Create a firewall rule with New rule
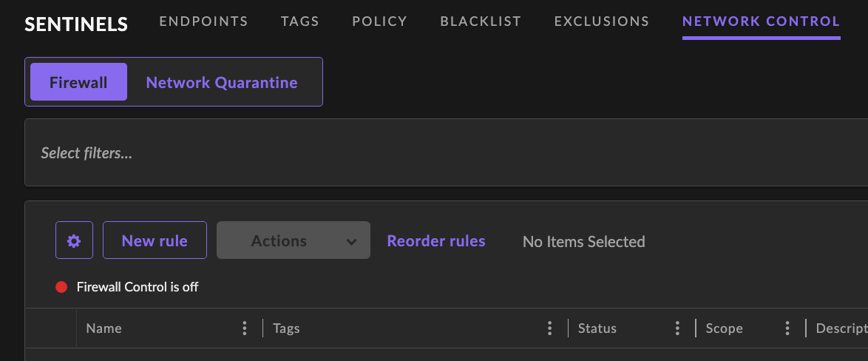This screenshot has height=361, width=868. click(155, 241)
